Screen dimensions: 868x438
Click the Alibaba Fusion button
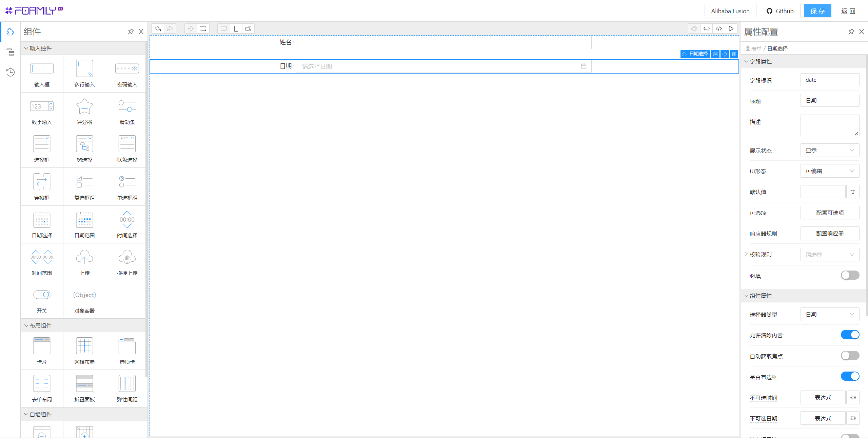730,11
